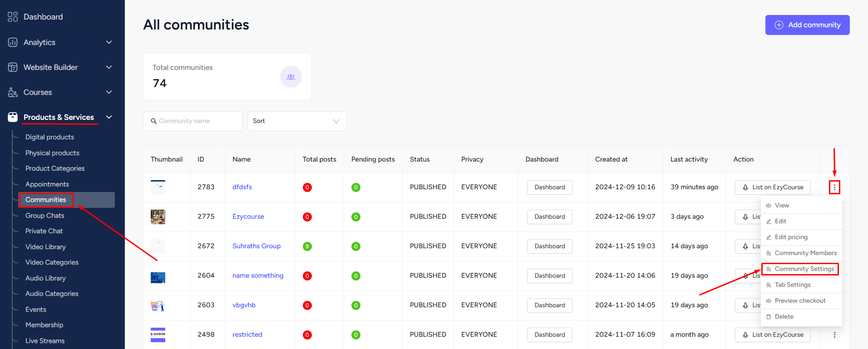Open Live Streams in sidebar
The width and height of the screenshot is (868, 349).
point(45,341)
